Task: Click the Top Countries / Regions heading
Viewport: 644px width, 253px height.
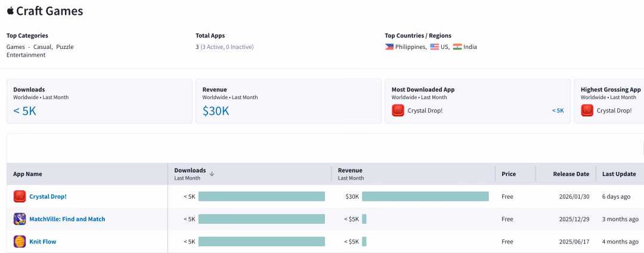Action: (418, 36)
